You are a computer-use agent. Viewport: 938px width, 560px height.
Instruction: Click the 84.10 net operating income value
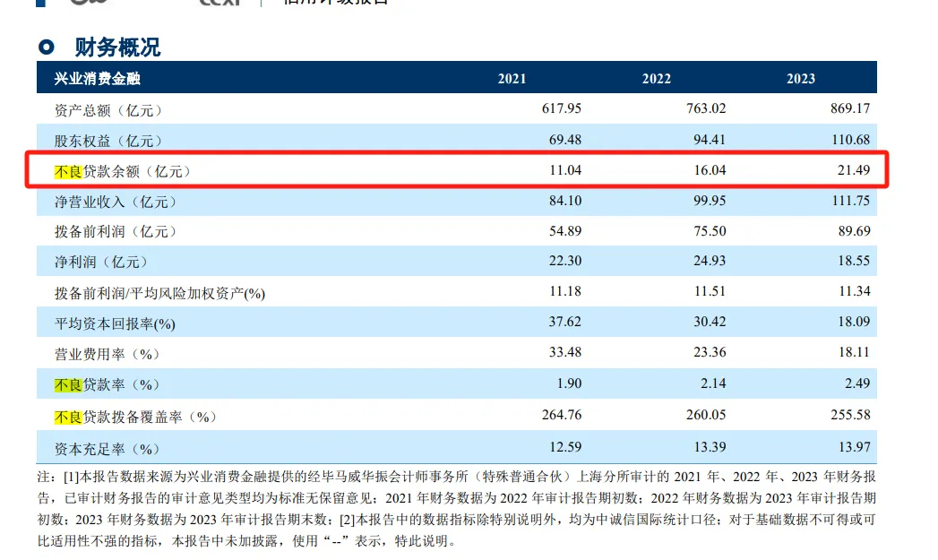[565, 201]
